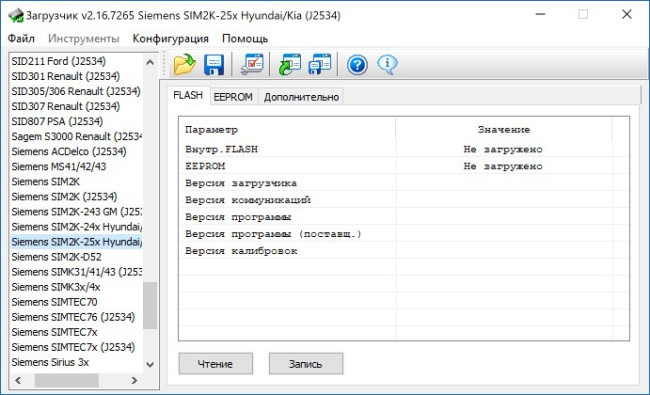Open the Помощь menu
This screenshot has height=395, width=650.
click(245, 39)
